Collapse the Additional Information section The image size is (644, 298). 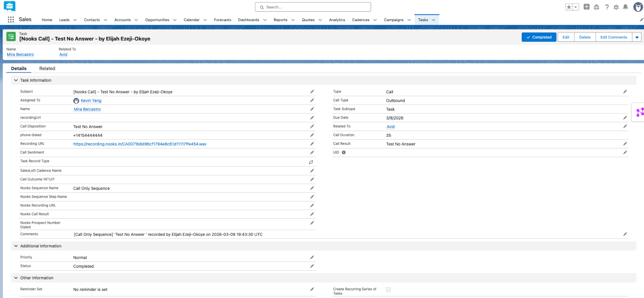coord(16,246)
